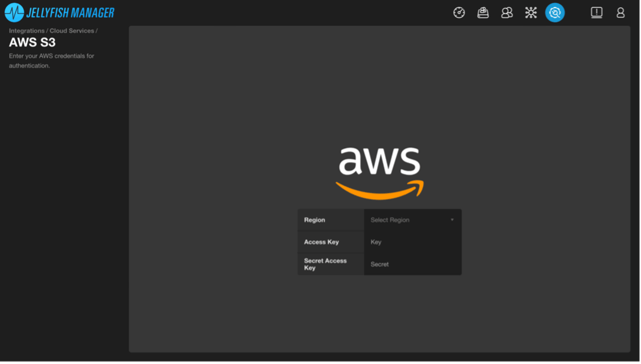Click the Secret Access Key label
The width and height of the screenshot is (641, 364).
click(x=325, y=264)
